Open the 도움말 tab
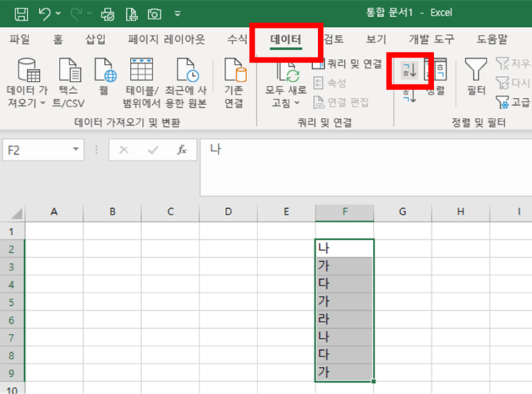Screen dimensions: 532x394 492,40
